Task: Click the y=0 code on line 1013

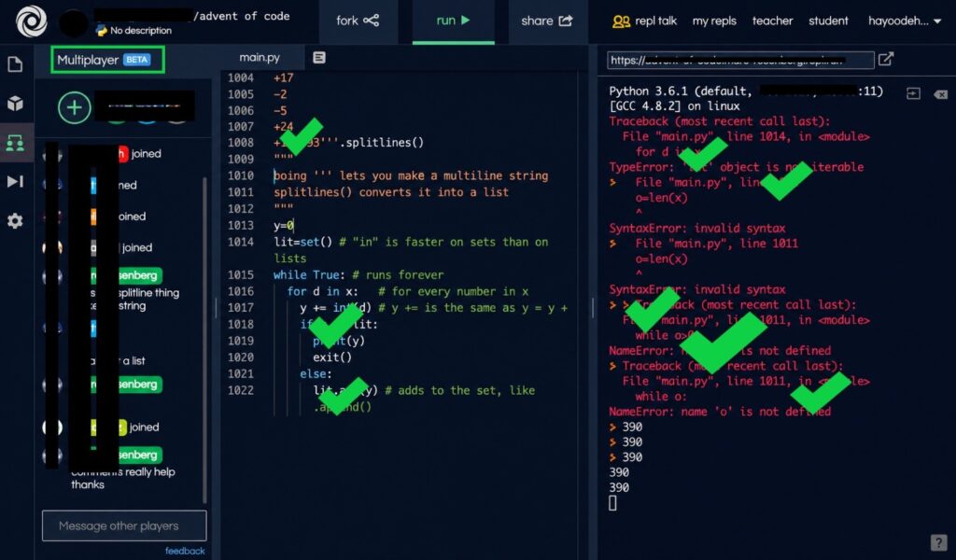Action: 284,226
